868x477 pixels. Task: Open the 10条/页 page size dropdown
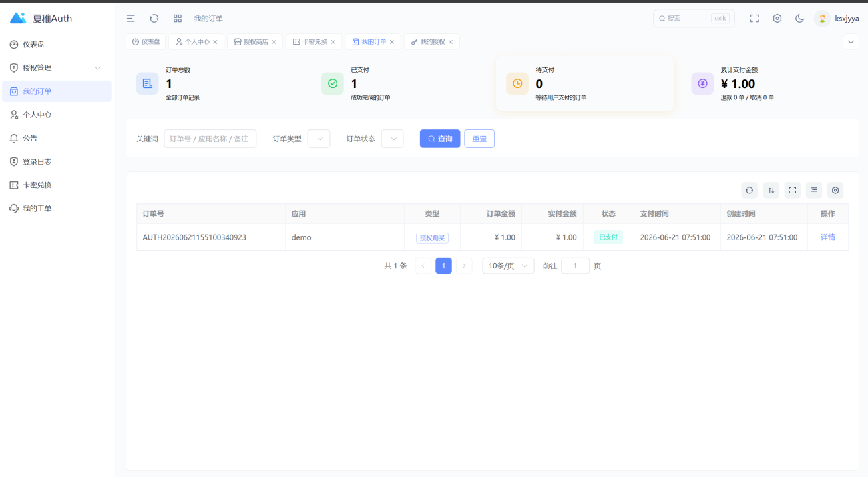coord(508,266)
